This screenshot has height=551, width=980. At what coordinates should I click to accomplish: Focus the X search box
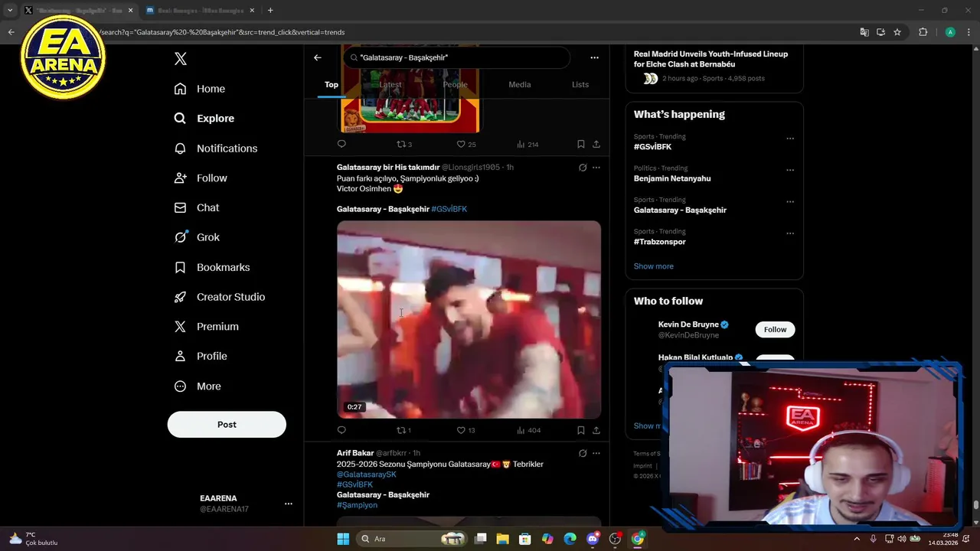point(457,57)
